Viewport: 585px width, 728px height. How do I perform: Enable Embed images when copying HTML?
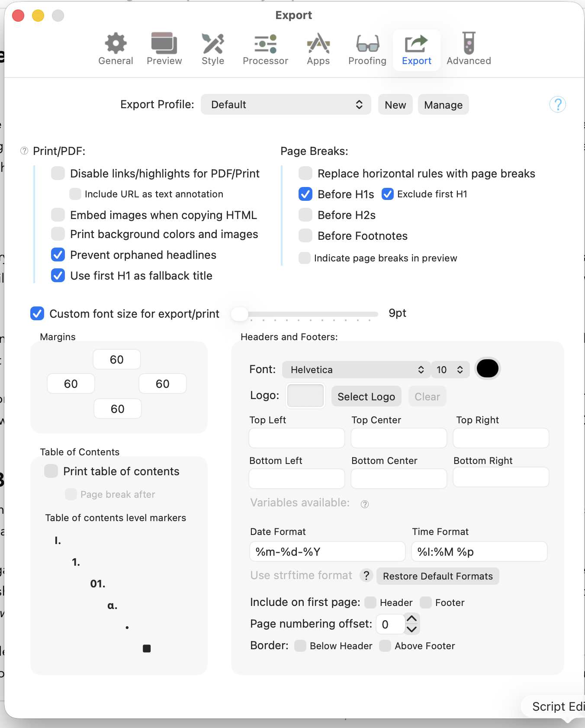[x=58, y=215]
